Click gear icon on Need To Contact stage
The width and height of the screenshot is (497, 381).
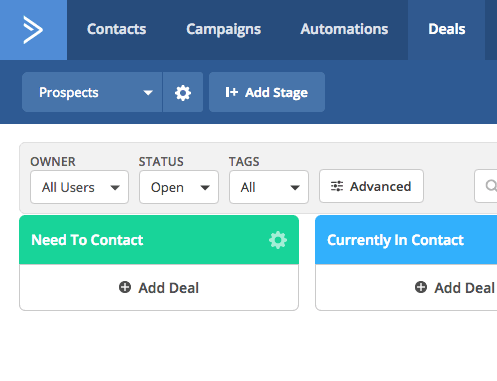click(x=278, y=240)
